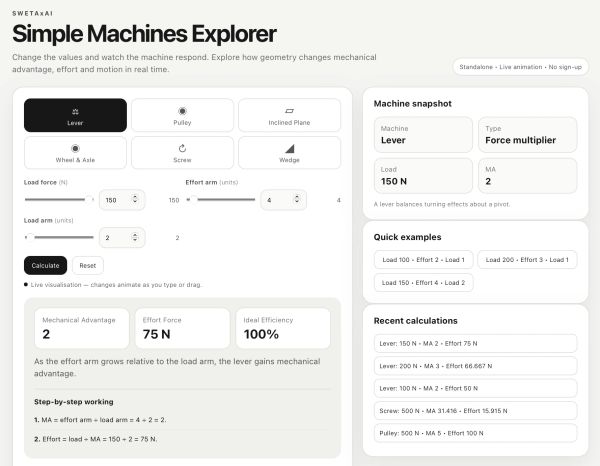
Task: Click the Load arm slider
Action: point(59,238)
